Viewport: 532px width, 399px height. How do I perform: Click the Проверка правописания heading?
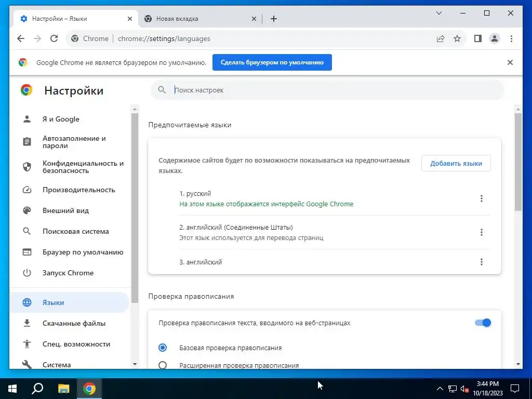click(191, 296)
